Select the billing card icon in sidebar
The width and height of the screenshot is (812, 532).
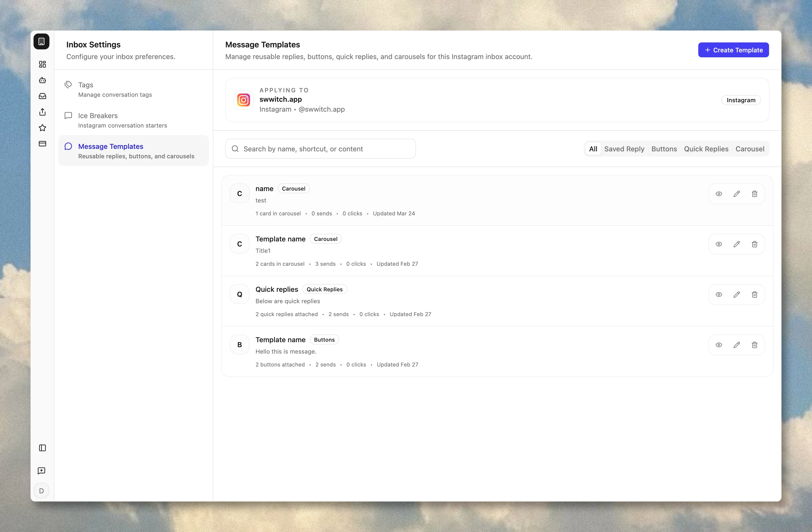click(42, 144)
